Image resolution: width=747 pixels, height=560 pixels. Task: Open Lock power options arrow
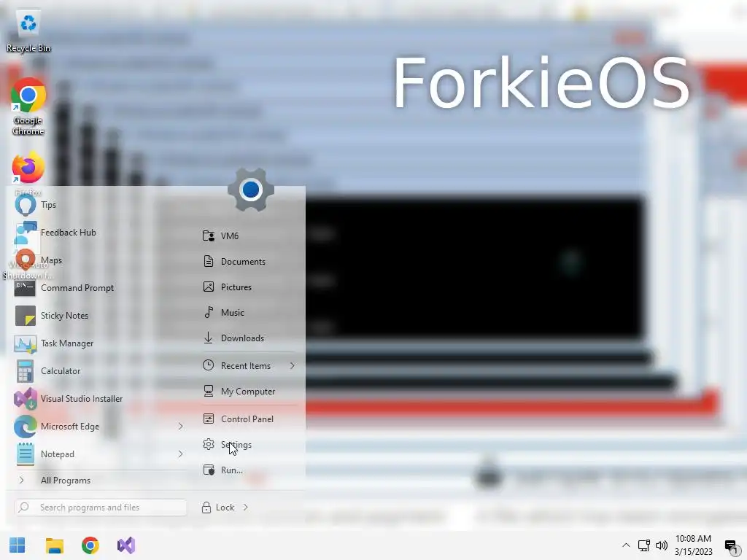[x=245, y=507]
